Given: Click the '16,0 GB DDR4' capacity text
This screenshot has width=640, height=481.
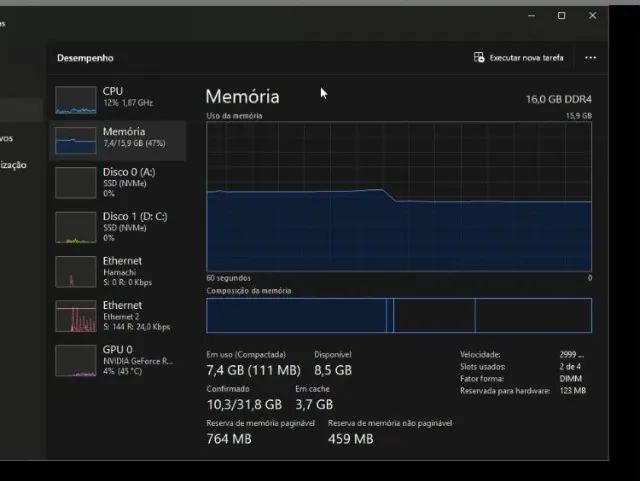Looking at the screenshot, I should point(559,99).
